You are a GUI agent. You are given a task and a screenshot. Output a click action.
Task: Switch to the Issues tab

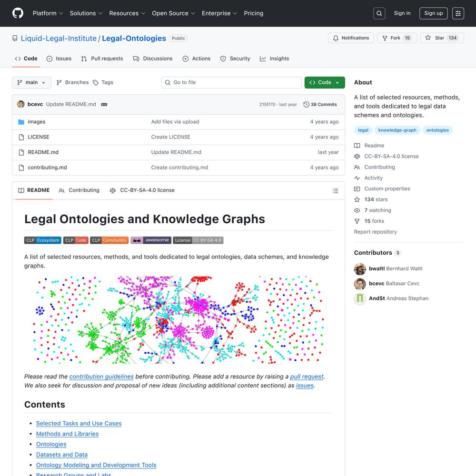pos(59,59)
